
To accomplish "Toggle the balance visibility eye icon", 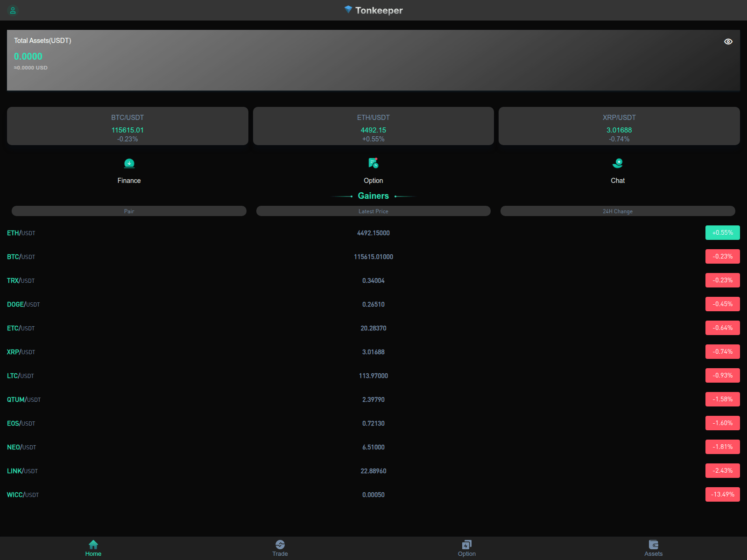I will coord(728,41).
